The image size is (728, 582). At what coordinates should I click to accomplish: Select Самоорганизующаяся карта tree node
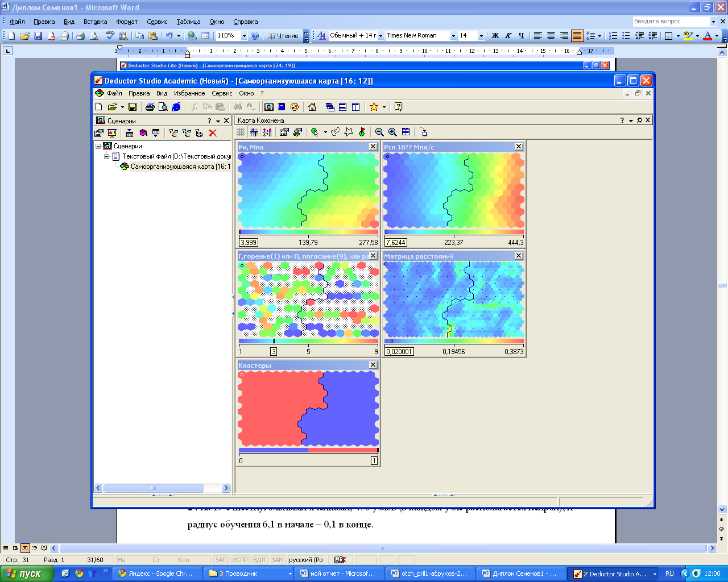[181, 167]
